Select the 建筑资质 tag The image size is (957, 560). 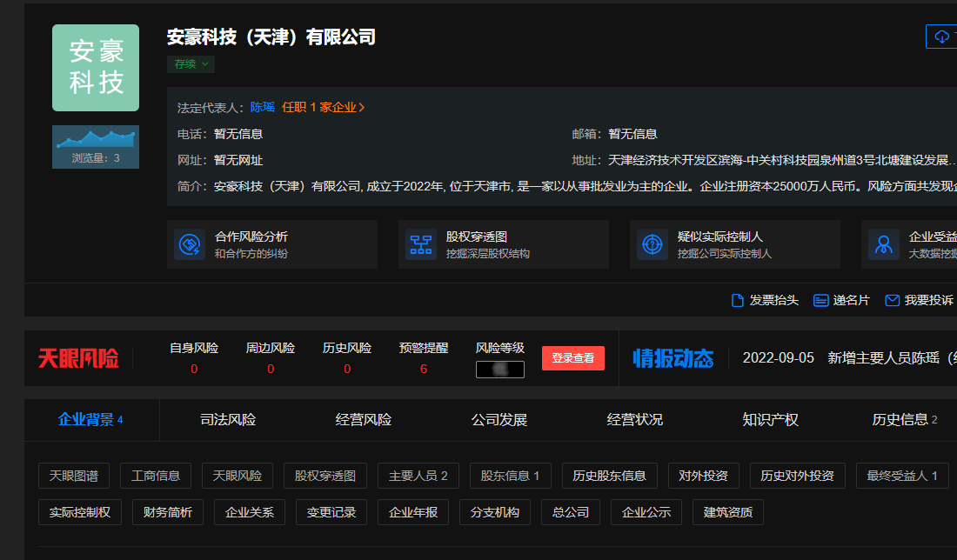click(x=728, y=512)
